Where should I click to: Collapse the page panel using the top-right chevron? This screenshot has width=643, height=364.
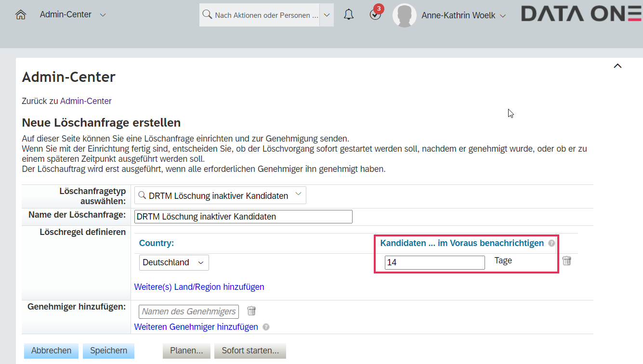[x=617, y=66]
